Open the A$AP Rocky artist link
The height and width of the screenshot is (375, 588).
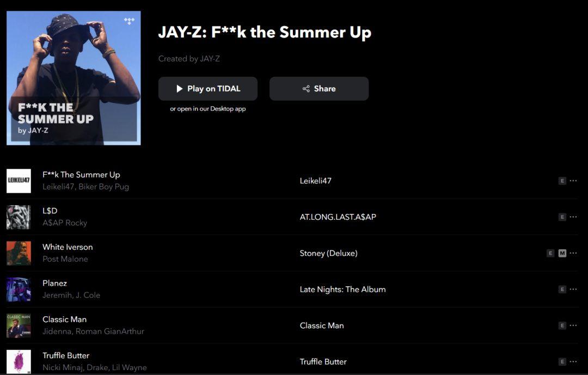(65, 223)
